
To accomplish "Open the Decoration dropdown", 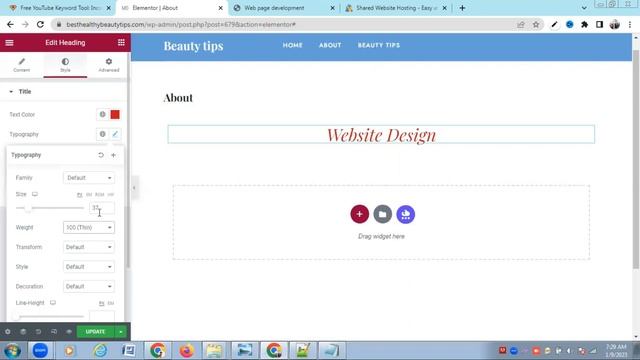I will (89, 287).
